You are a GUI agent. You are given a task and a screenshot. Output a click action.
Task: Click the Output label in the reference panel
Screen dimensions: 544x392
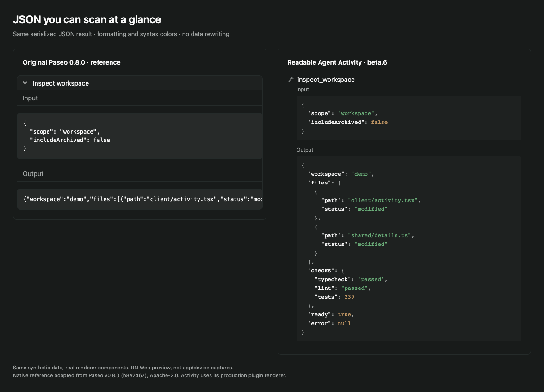33,174
